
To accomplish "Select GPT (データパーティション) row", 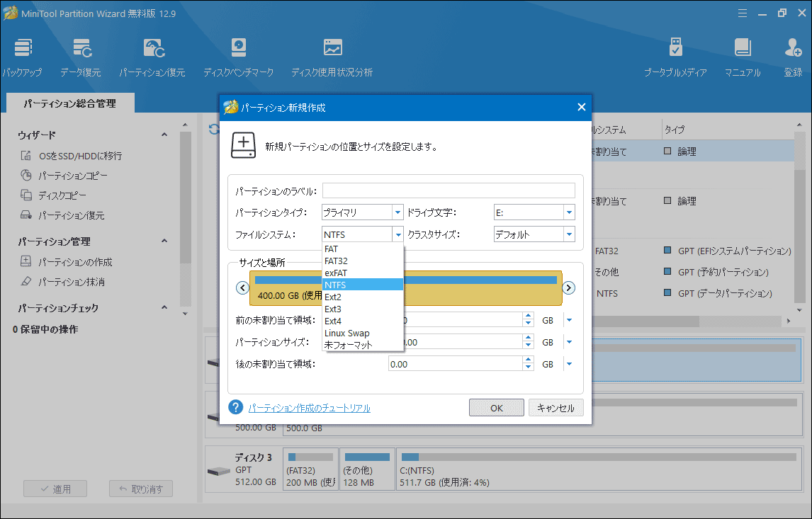I will [718, 293].
